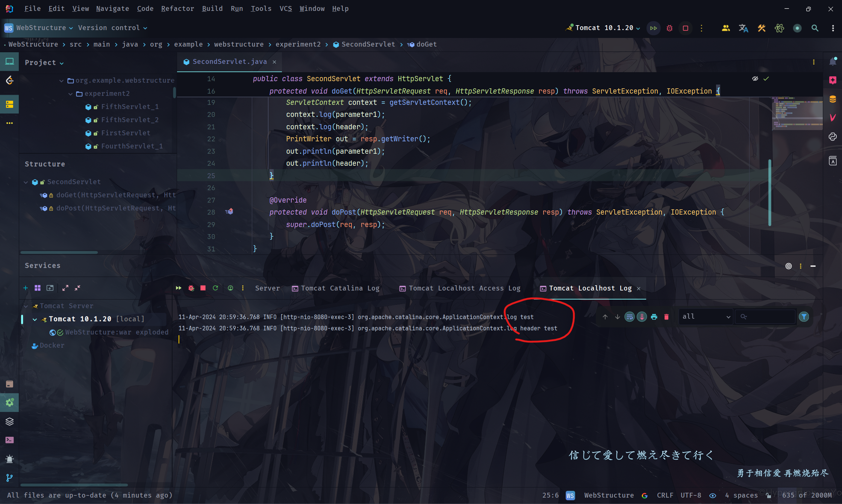
Task: Toggle scroll to end of log
Action: [642, 317]
